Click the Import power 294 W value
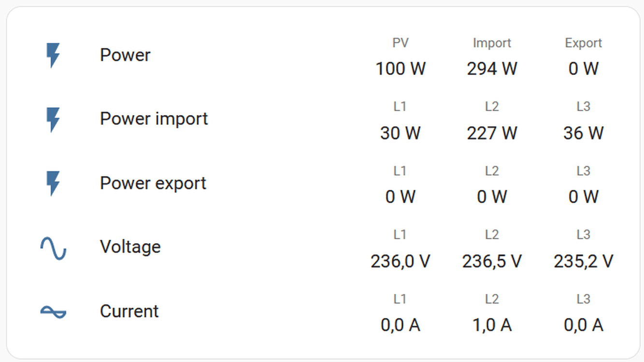Viewport: 644px width, 362px height. [x=492, y=69]
